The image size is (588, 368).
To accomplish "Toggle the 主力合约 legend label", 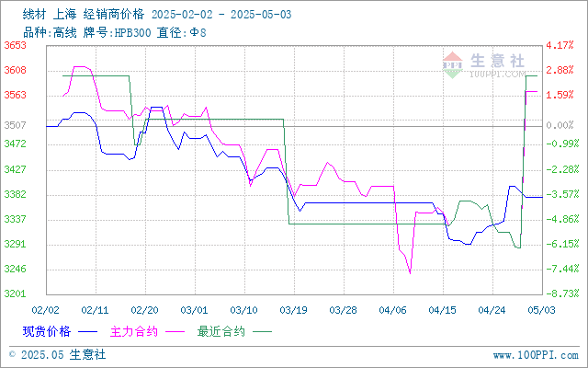I will [x=134, y=331].
